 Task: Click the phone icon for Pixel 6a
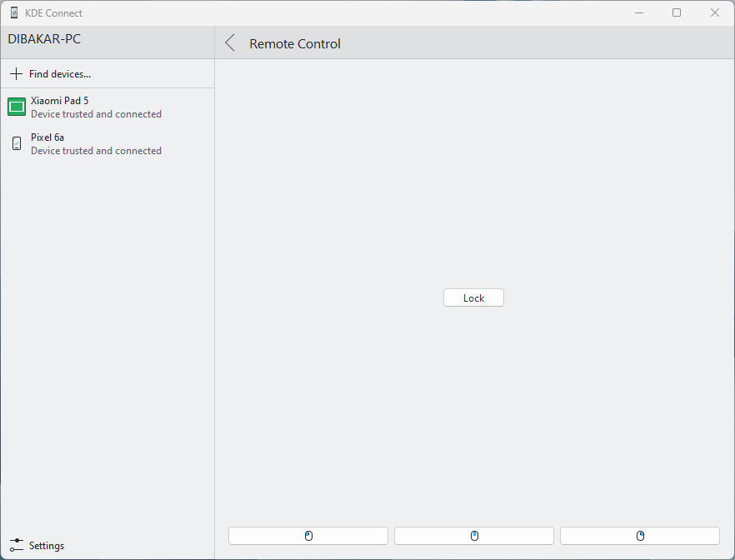[17, 143]
